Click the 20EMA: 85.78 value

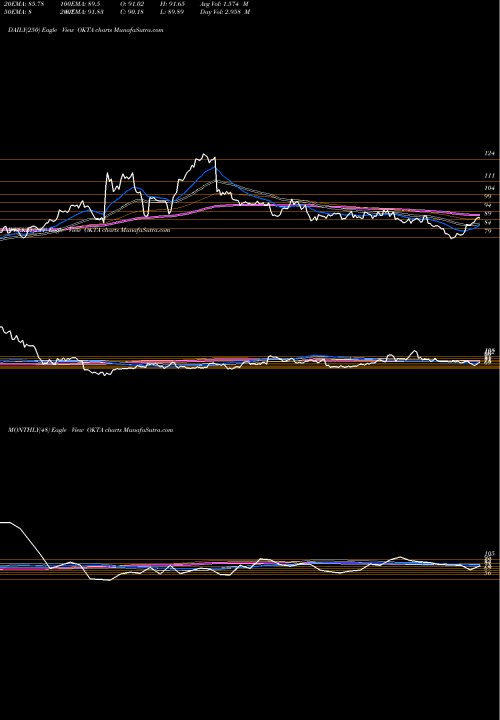(x=23, y=4)
